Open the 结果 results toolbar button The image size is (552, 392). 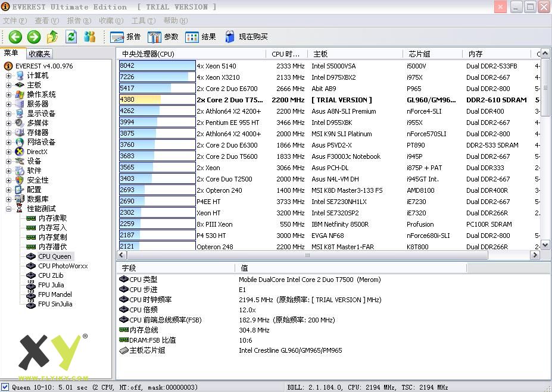tap(200, 36)
